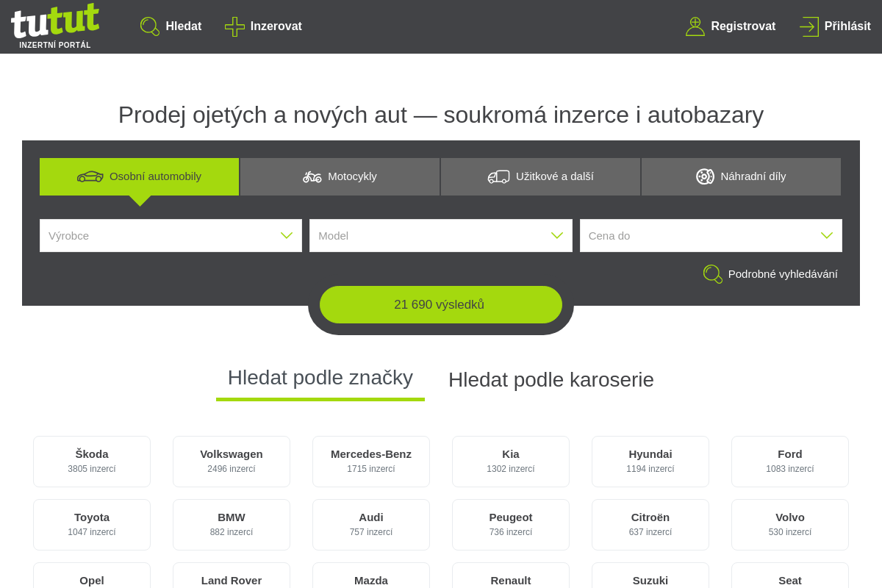Click the van icon in Užitkové tab
Image resolution: width=882 pixels, height=588 pixels.
[x=498, y=176]
